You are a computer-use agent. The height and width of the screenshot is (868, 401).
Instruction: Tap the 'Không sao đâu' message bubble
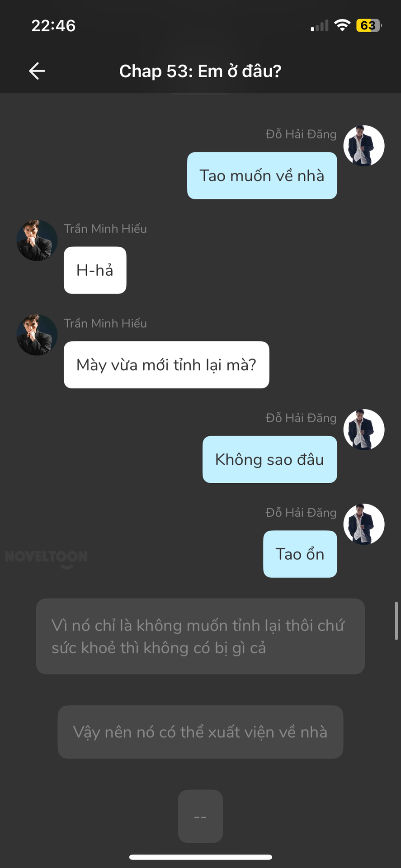[x=270, y=459]
